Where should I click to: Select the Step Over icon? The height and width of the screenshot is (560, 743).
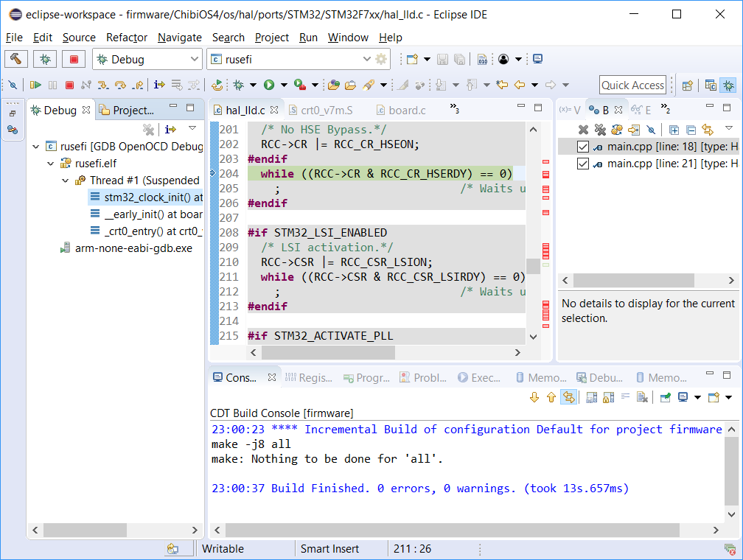[120, 85]
